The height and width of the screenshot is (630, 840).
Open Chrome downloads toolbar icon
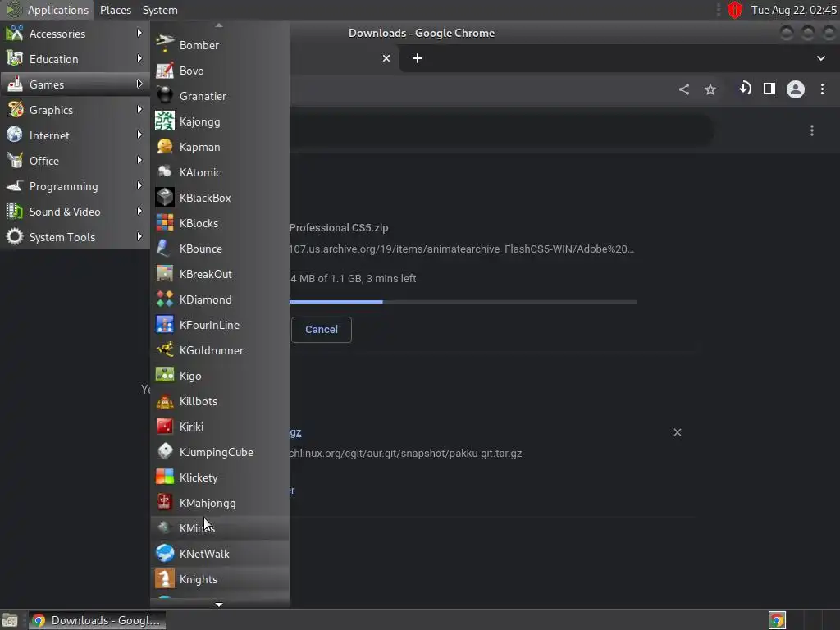(745, 89)
